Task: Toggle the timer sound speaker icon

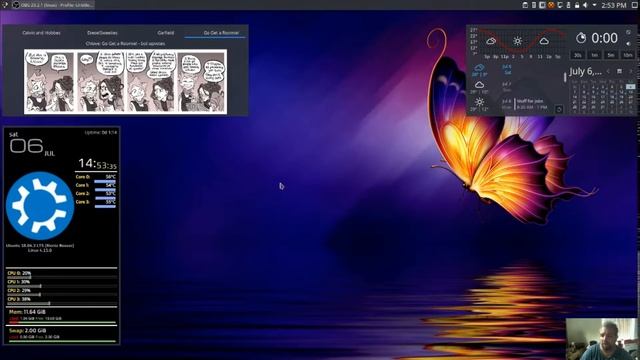Action: [x=629, y=44]
